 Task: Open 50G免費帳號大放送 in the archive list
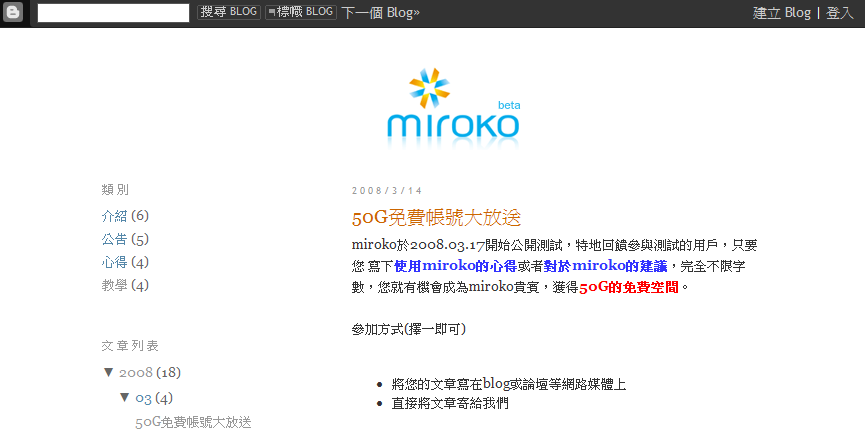tap(193, 422)
